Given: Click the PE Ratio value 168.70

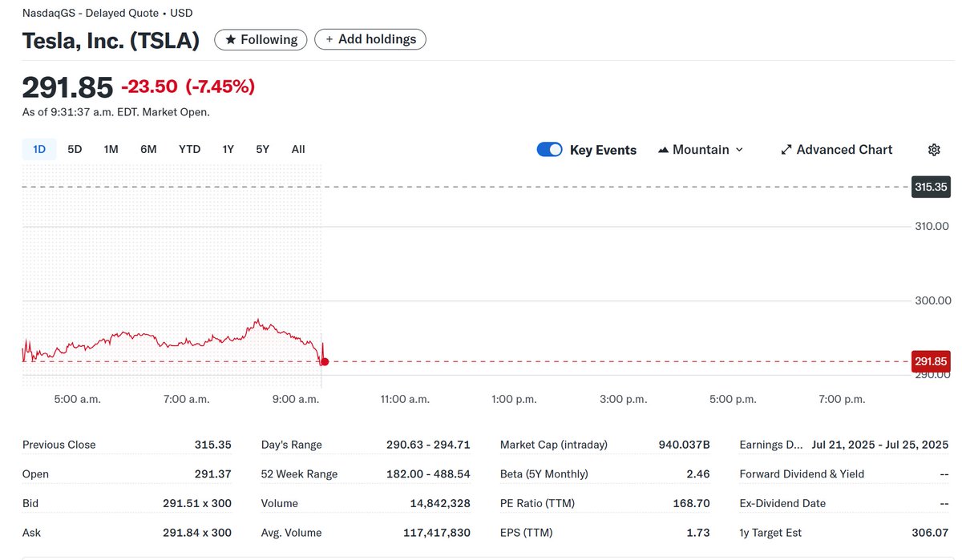Looking at the screenshot, I should (x=691, y=504).
